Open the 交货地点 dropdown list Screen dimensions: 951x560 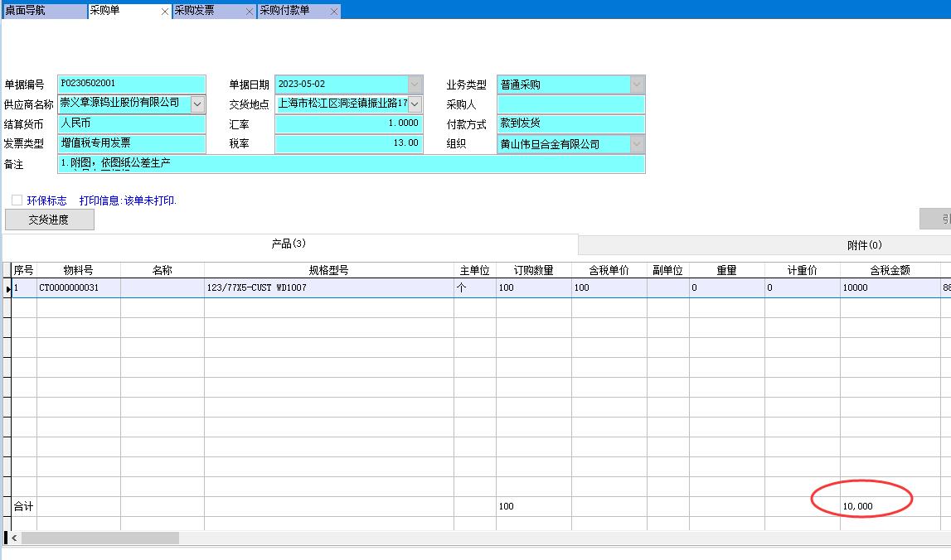[x=415, y=104]
